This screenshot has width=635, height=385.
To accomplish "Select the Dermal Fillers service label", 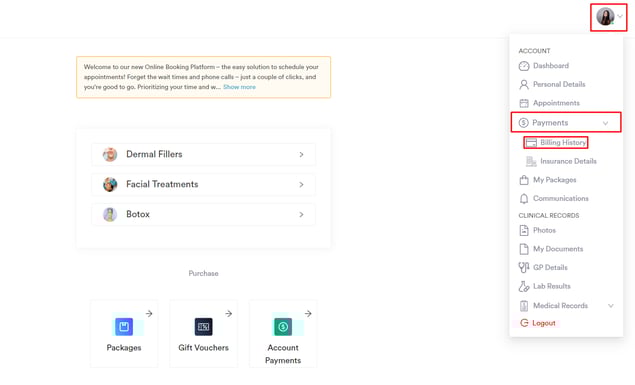I will pyautogui.click(x=154, y=154).
